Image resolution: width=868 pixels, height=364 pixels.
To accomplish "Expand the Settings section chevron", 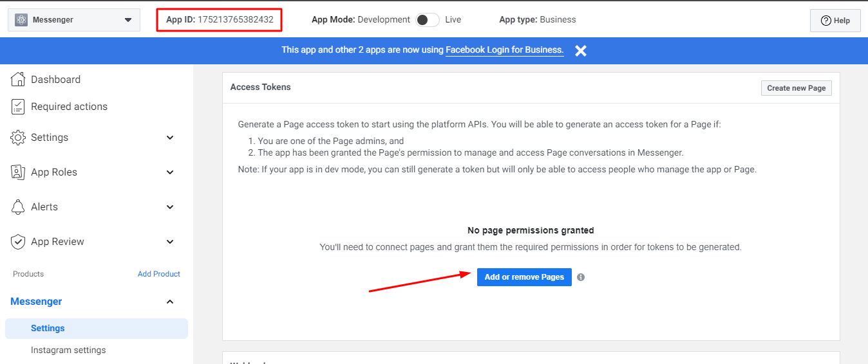I will 170,138.
